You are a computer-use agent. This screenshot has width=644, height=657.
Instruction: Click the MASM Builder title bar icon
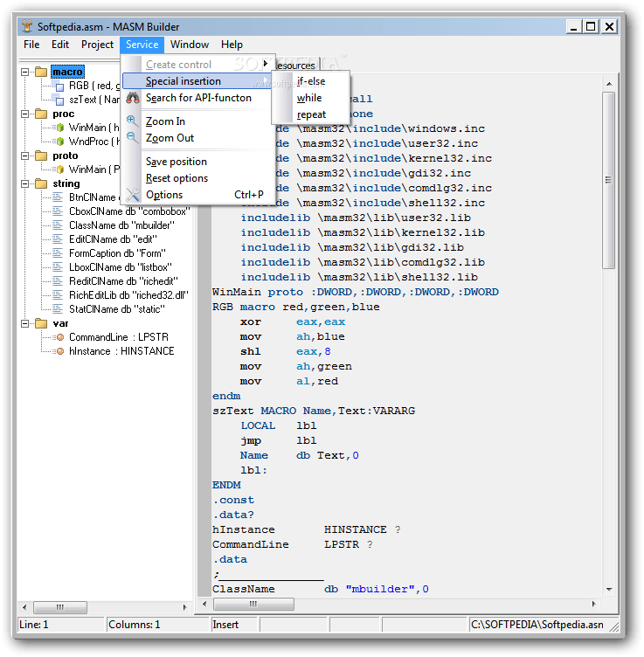point(27,26)
